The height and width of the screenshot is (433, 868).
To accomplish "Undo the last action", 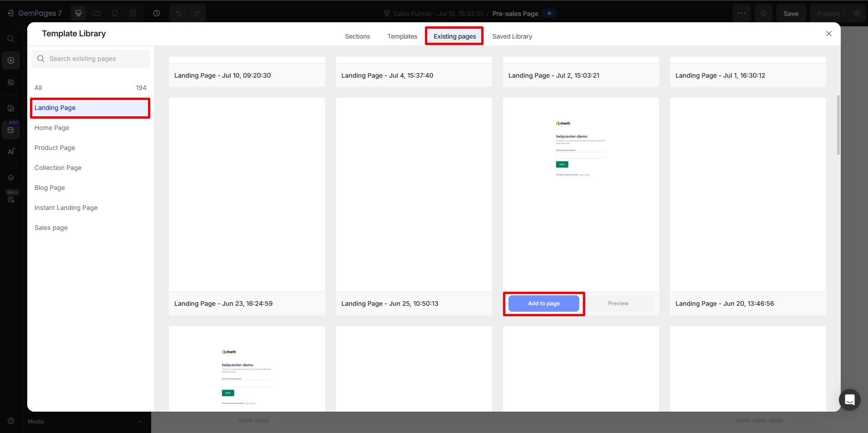I will click(178, 13).
